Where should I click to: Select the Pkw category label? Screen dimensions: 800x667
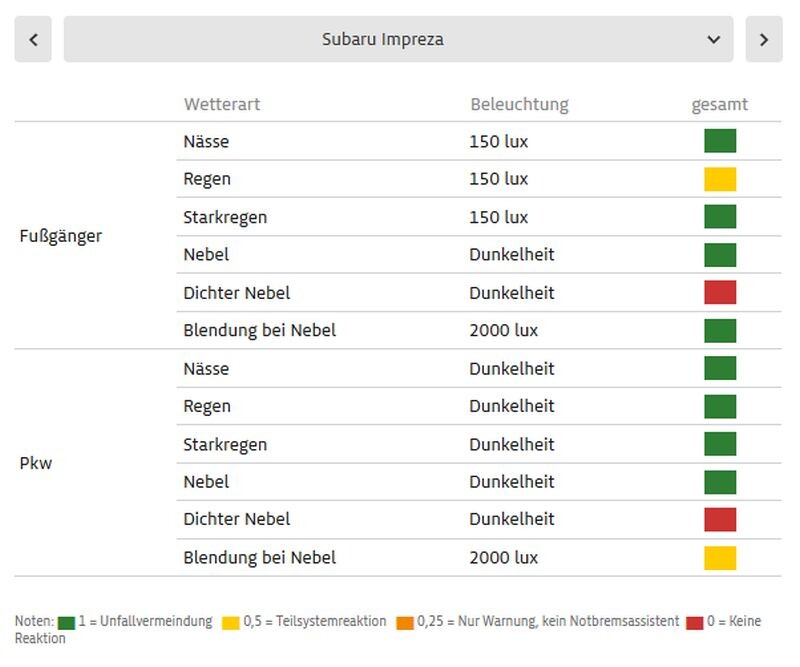click(36, 463)
